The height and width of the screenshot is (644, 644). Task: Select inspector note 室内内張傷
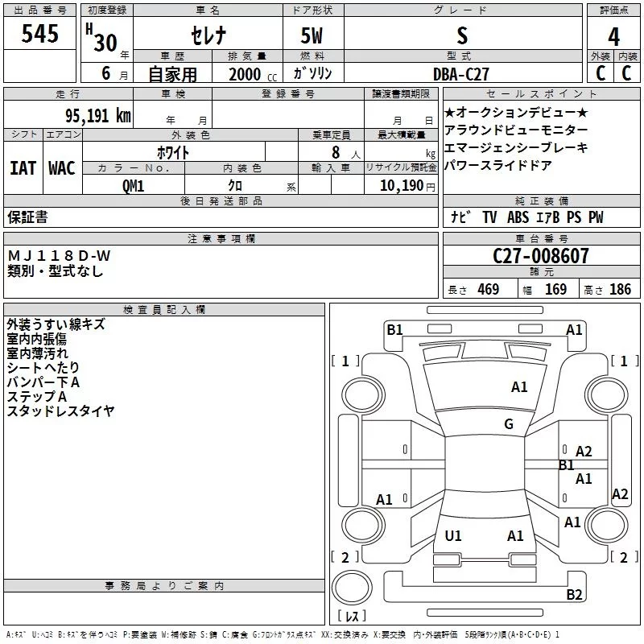pyautogui.click(x=36, y=339)
